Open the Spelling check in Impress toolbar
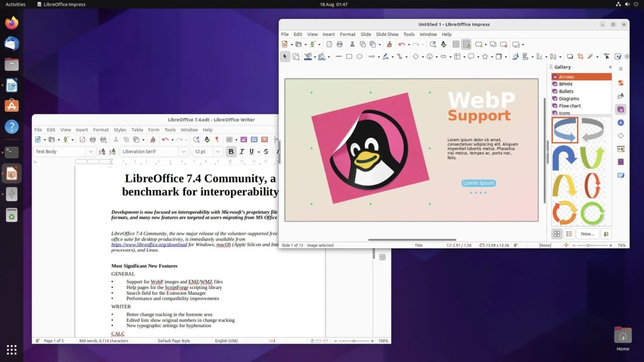This screenshot has width=644, height=362. pyautogui.click(x=443, y=44)
